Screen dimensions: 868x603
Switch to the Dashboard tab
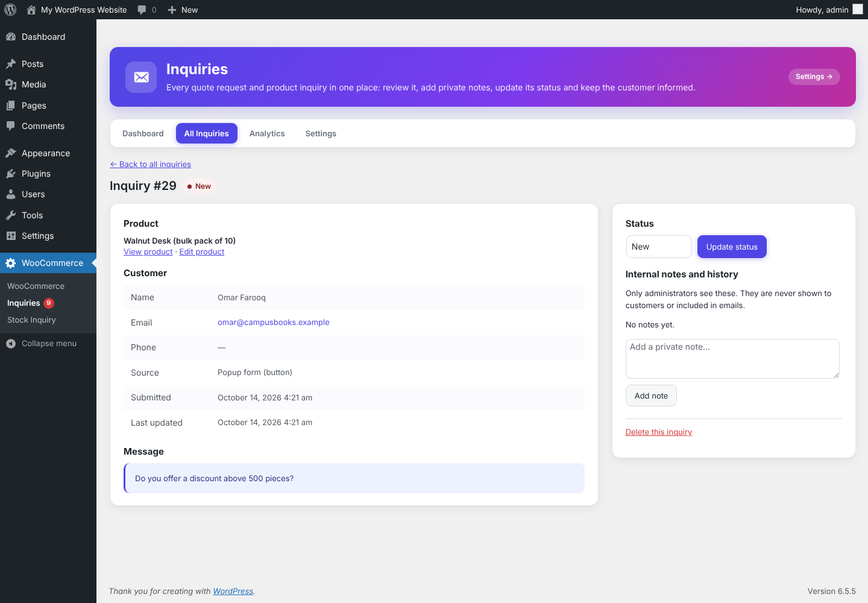[x=143, y=133]
